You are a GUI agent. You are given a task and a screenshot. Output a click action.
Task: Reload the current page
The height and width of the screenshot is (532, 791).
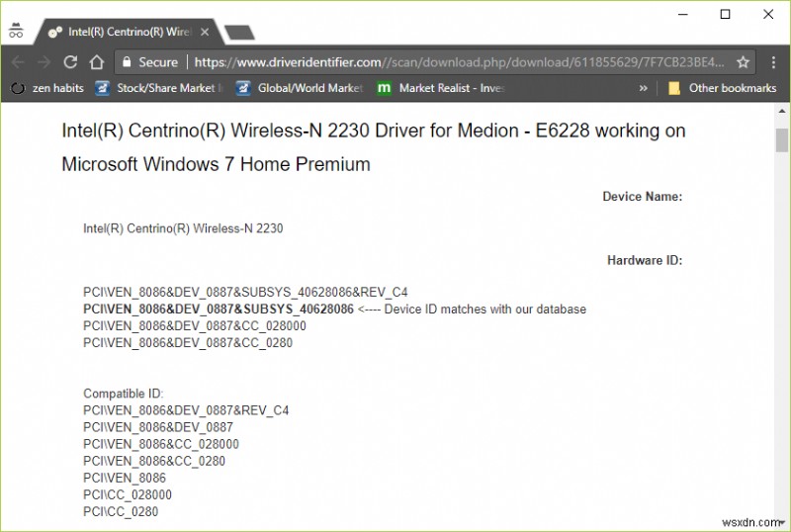70,62
